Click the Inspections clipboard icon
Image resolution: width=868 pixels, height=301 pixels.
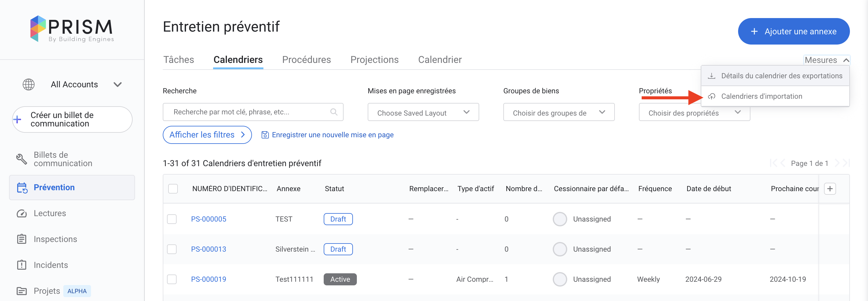22,239
